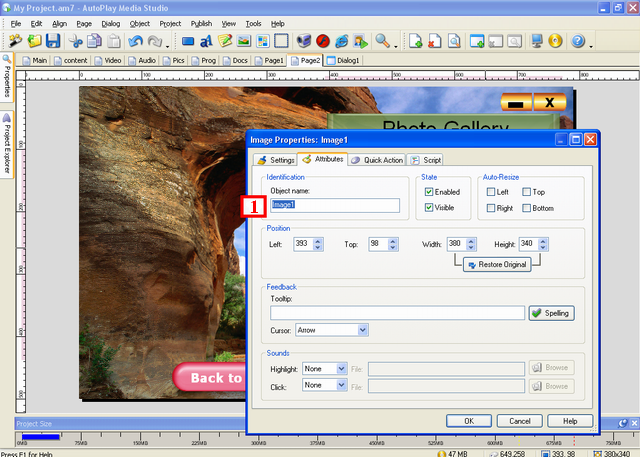The height and width of the screenshot is (457, 640).
Task: Uncheck the Enabled checkbox
Action: click(429, 191)
